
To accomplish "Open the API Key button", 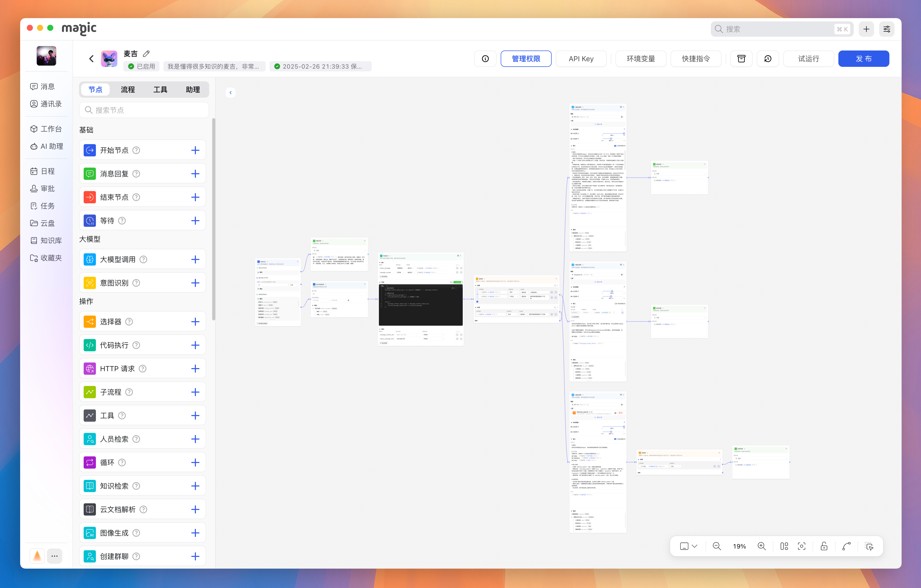I will click(x=581, y=58).
